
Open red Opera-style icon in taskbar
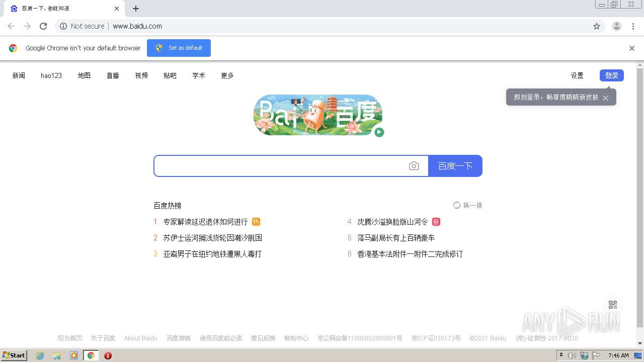(108, 355)
